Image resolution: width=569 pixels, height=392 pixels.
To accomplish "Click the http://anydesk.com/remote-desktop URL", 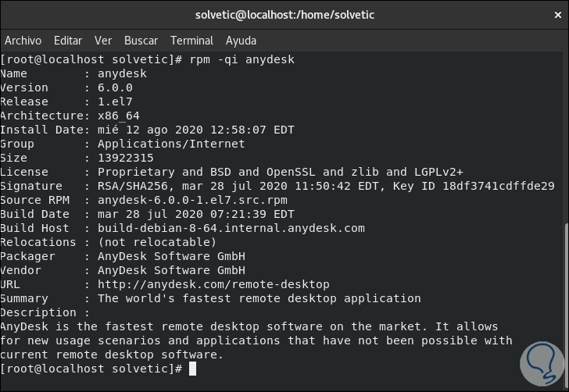I will (213, 284).
